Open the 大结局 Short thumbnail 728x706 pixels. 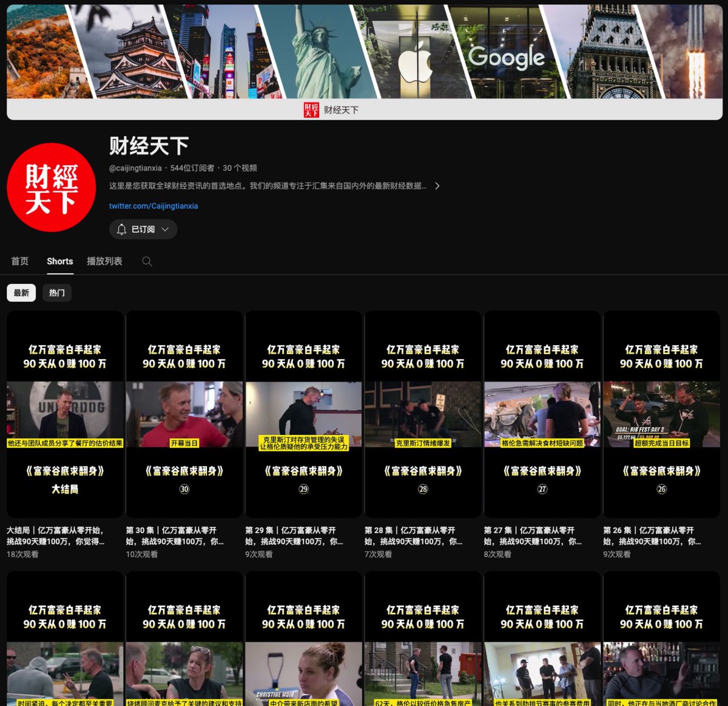(x=65, y=414)
